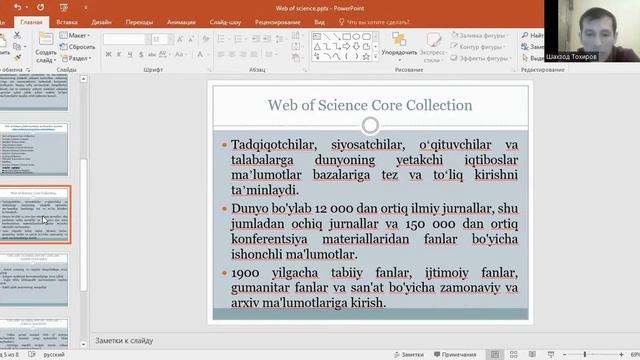Open the Вставка ribbon tab

tap(67, 22)
